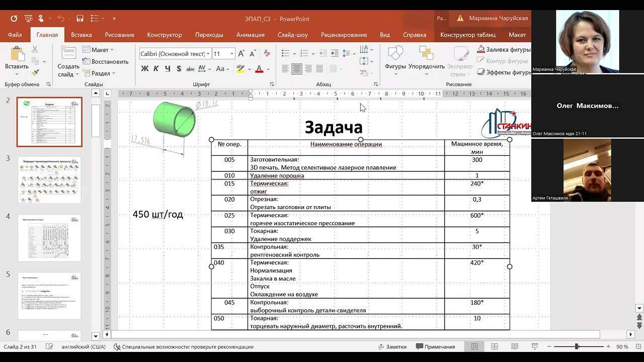Click the AutoSave refresh icon in title bar

pos(14,19)
